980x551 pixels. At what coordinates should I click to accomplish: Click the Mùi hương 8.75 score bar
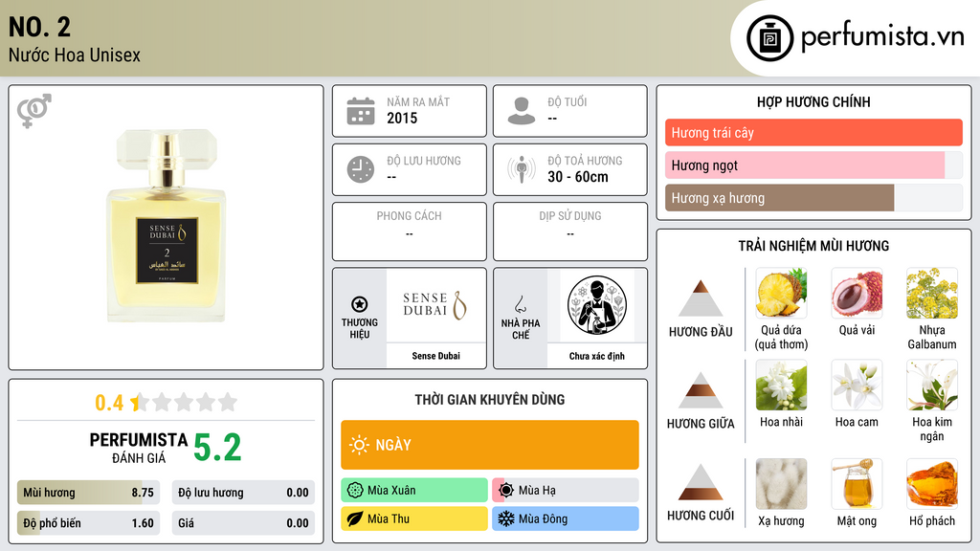coord(88,493)
